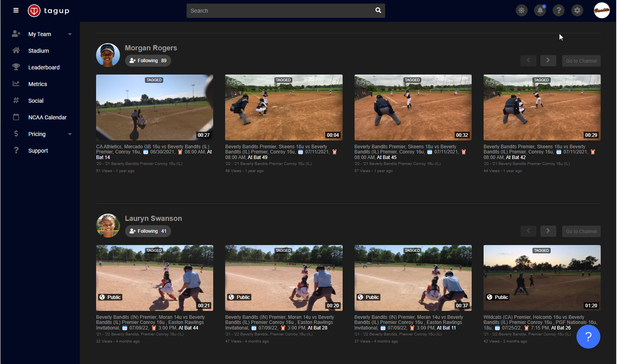Image resolution: width=617 pixels, height=364 pixels.
Task: Open the profile avatar menu
Action: coord(602,10)
